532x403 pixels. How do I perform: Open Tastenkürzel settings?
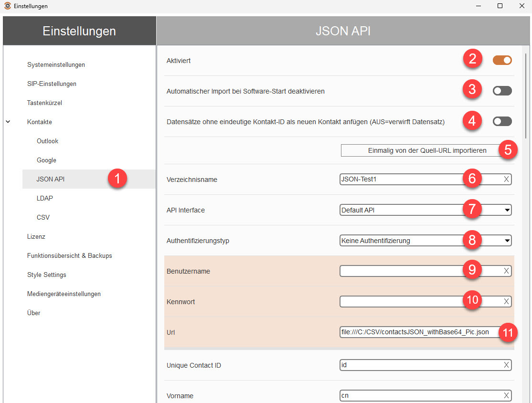tap(44, 103)
